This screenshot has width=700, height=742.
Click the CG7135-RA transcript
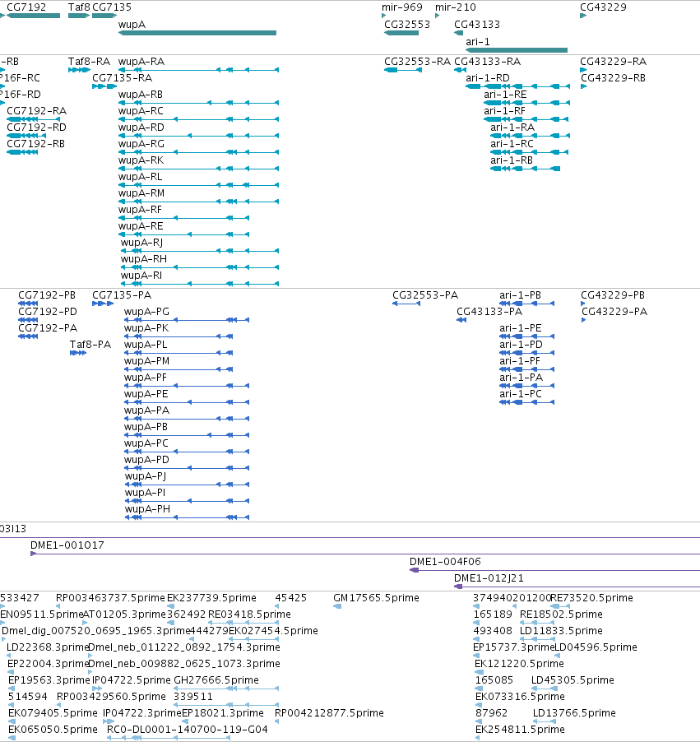pyautogui.click(x=104, y=86)
